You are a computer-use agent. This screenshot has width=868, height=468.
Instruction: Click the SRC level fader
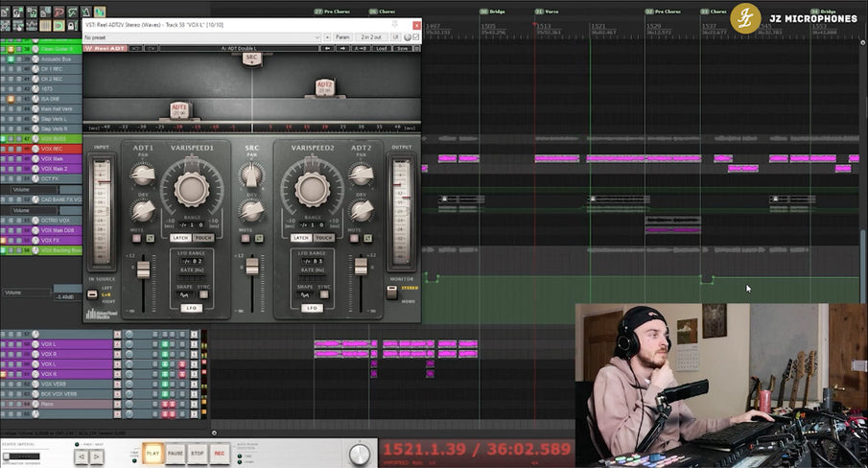point(252,266)
